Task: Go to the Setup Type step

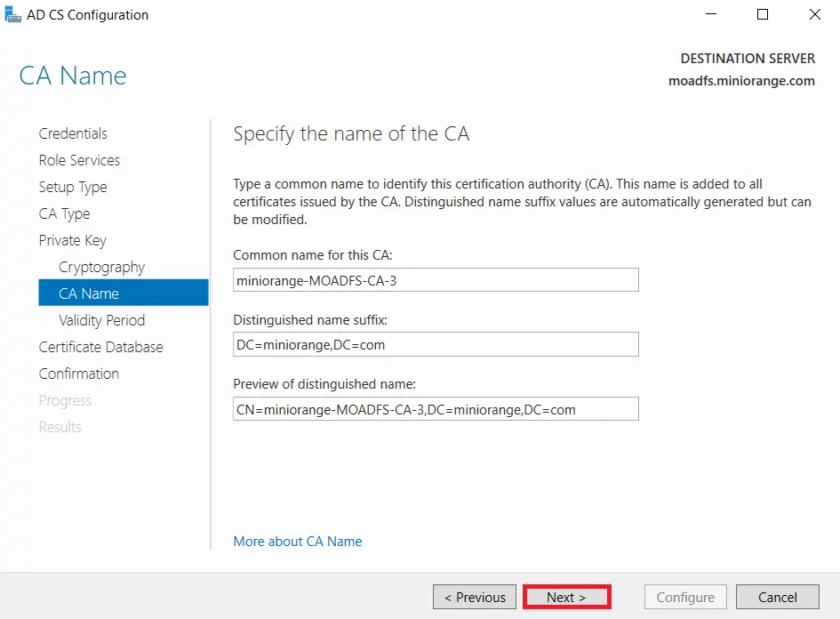Action: [72, 187]
